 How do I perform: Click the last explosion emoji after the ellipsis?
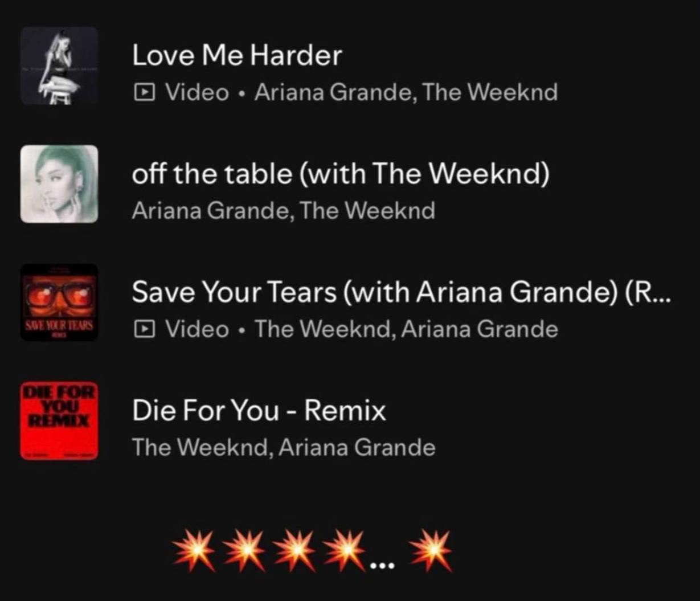(x=431, y=551)
